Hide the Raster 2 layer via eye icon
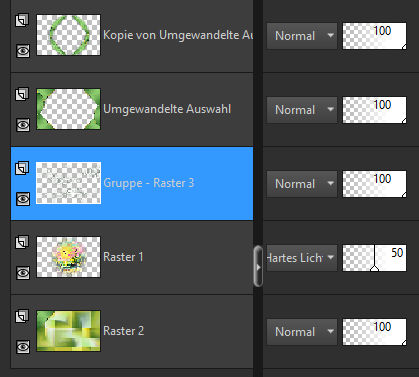The height and width of the screenshot is (377, 419). click(23, 347)
